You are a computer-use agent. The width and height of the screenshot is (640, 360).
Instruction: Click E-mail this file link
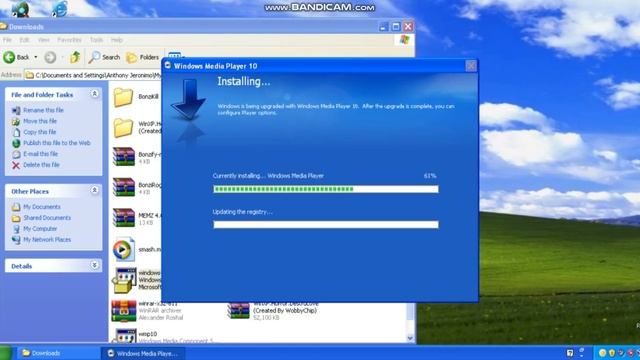(40, 154)
